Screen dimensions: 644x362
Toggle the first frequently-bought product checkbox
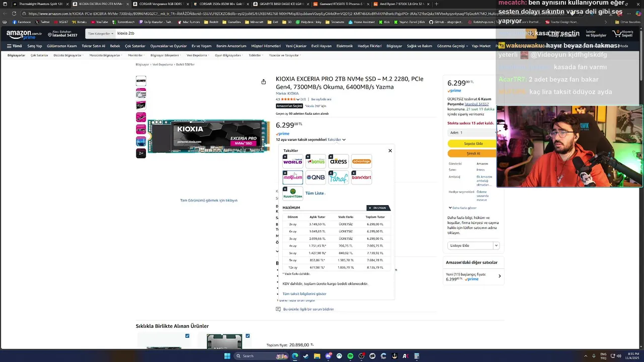(187, 336)
